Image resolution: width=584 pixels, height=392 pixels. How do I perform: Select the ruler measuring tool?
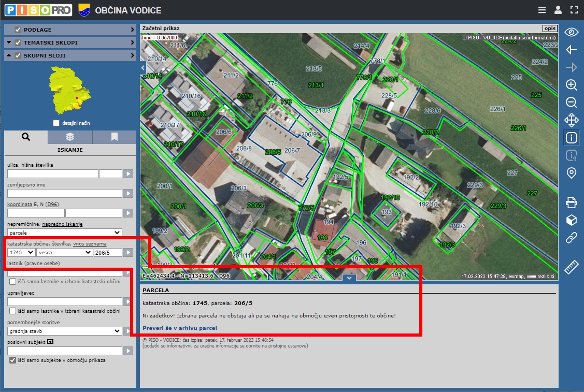point(571,268)
